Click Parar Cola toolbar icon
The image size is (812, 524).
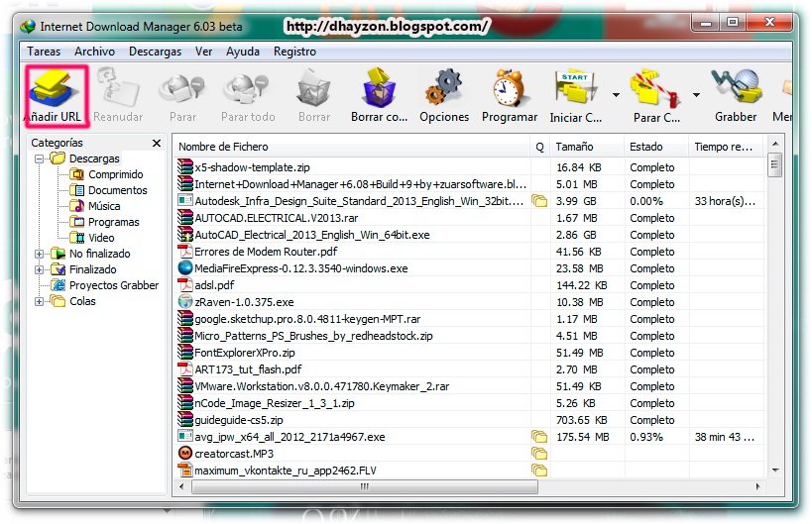pos(656,96)
